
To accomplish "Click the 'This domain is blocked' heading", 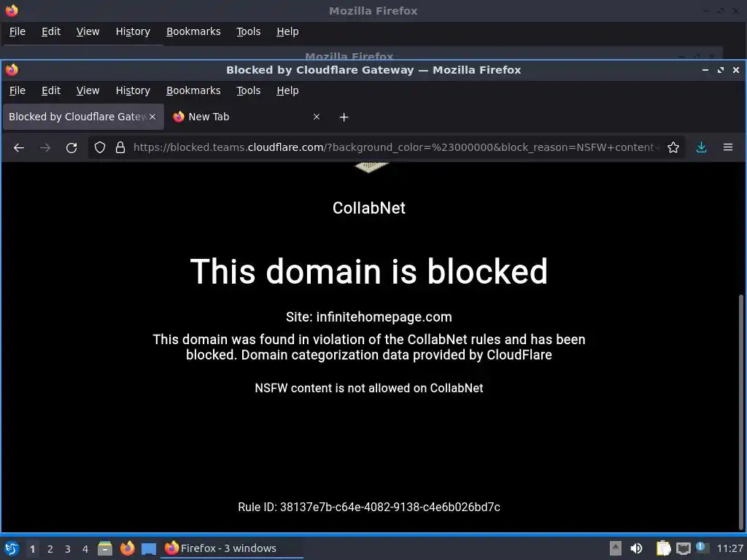I will point(368,271).
